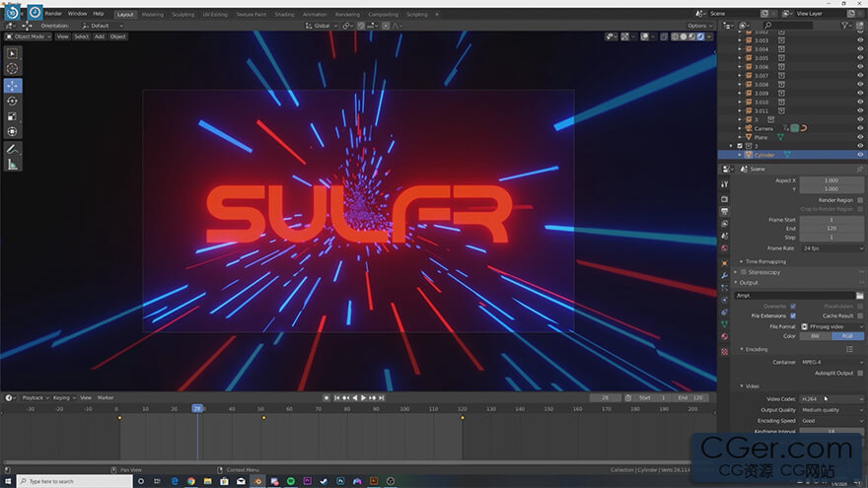Hide the Camera object in outliner
868x488 pixels.
(860, 128)
